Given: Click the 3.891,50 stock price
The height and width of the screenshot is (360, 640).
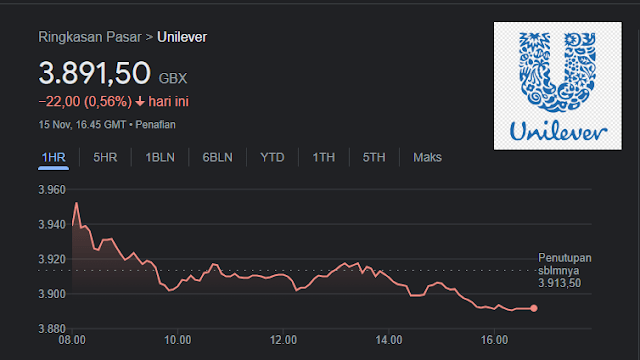Looking at the screenshot, I should click(x=95, y=73).
